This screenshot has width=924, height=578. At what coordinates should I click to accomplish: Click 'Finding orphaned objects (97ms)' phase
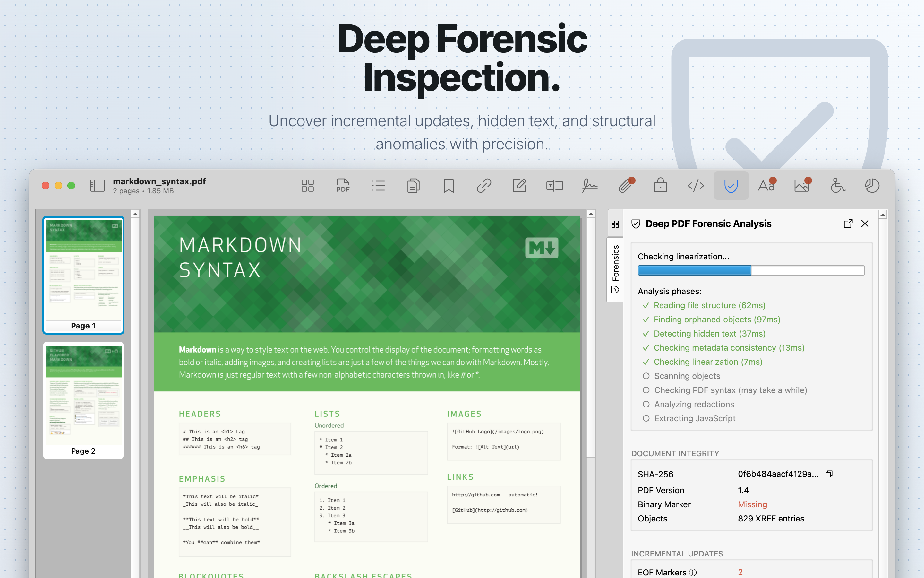[x=717, y=320]
